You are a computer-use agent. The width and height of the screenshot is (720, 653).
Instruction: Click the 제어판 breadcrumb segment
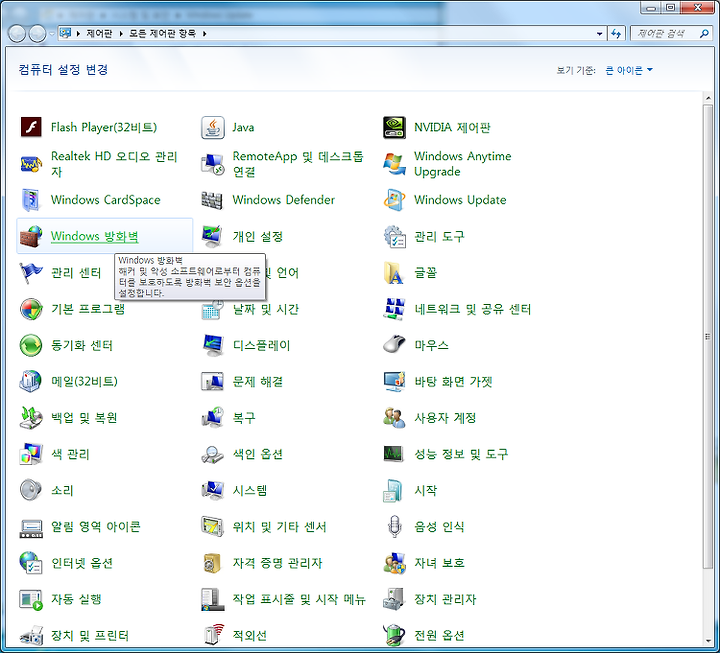click(99, 34)
